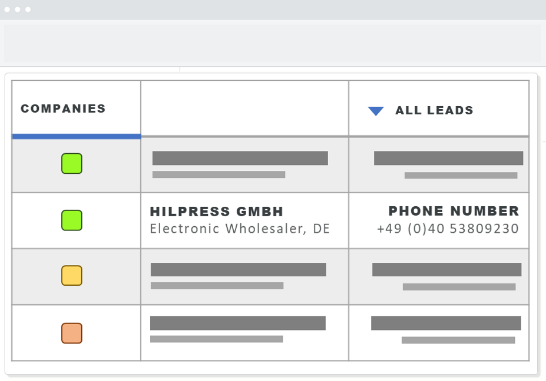Select the first row's redacted lead details
Screen dimensions: 546x381
coord(448,158)
